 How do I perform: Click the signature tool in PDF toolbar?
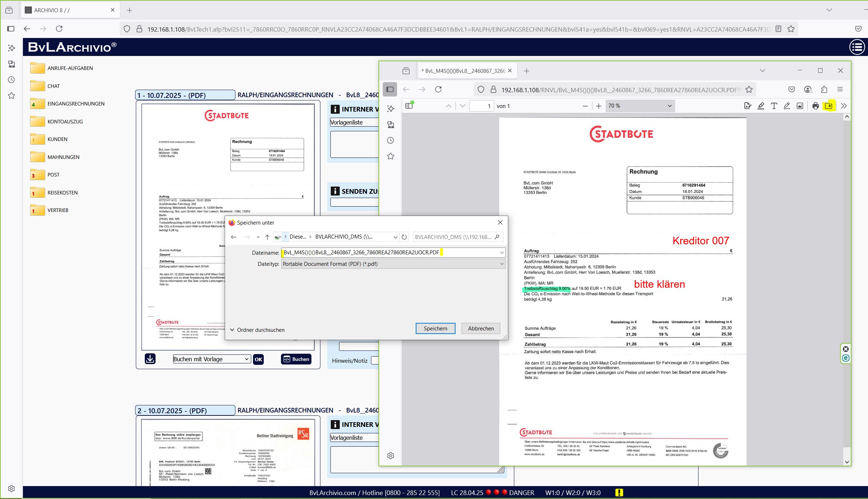[747, 106]
